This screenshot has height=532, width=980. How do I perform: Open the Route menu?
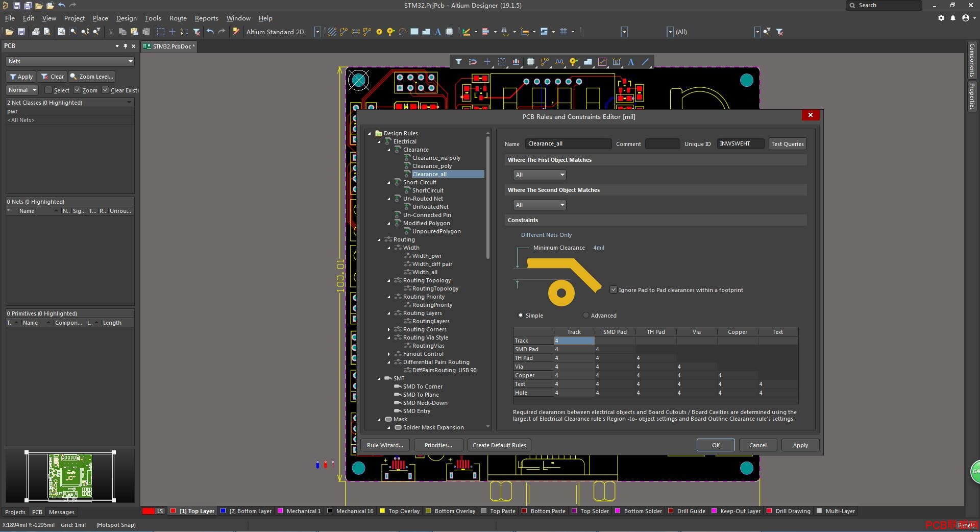[178, 18]
